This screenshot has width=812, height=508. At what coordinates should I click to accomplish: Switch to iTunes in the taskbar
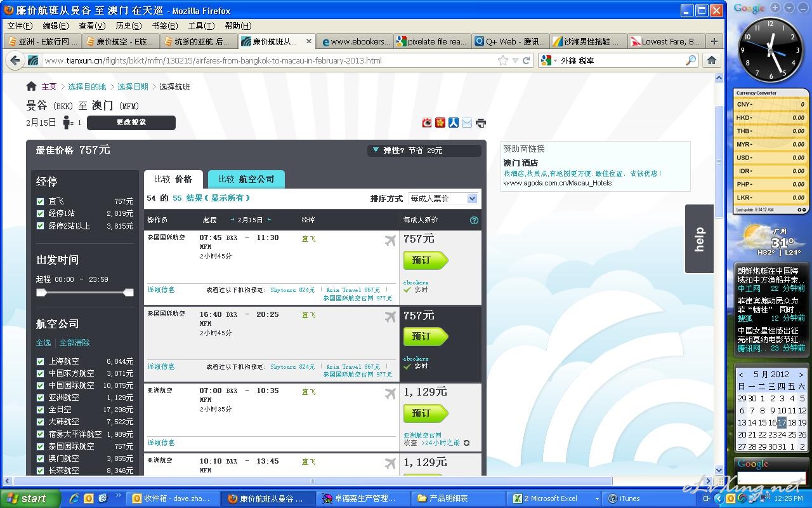(x=649, y=498)
